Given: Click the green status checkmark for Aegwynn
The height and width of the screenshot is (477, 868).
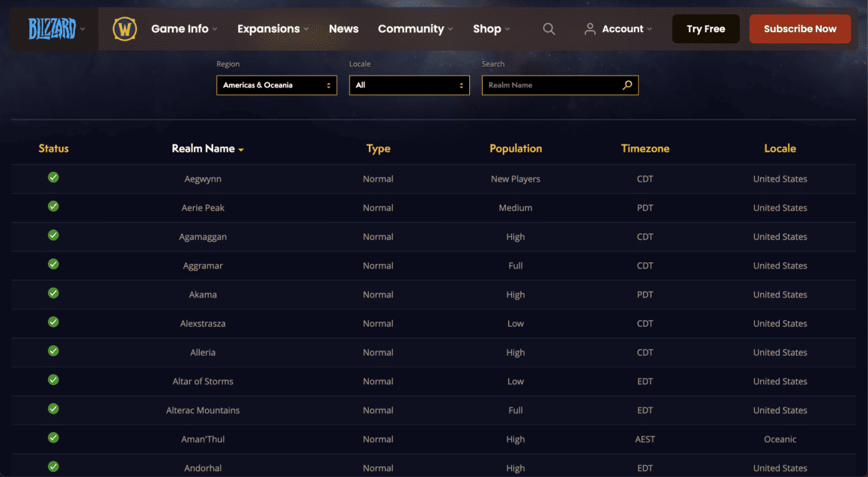Looking at the screenshot, I should pyautogui.click(x=53, y=178).
